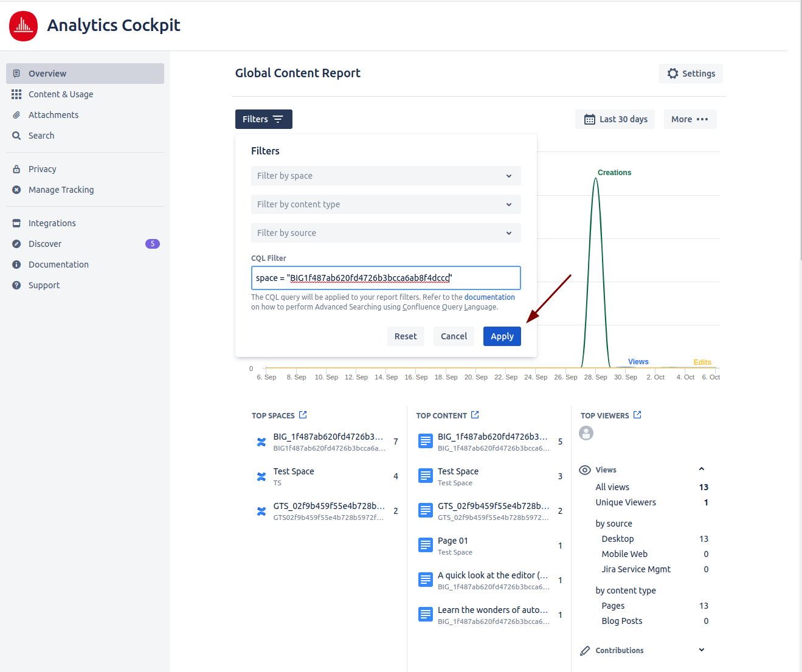Click the anonymous user avatar in Top Viewers
This screenshot has height=672, width=802.
pyautogui.click(x=586, y=433)
